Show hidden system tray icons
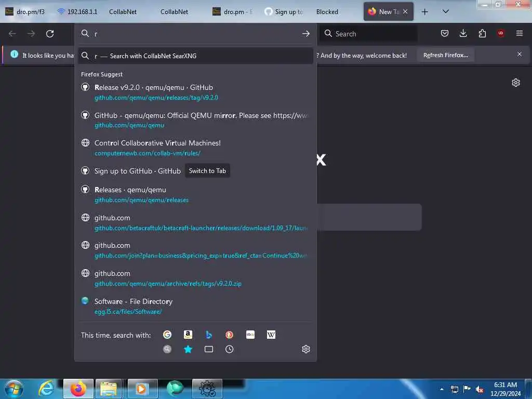 [x=442, y=389]
